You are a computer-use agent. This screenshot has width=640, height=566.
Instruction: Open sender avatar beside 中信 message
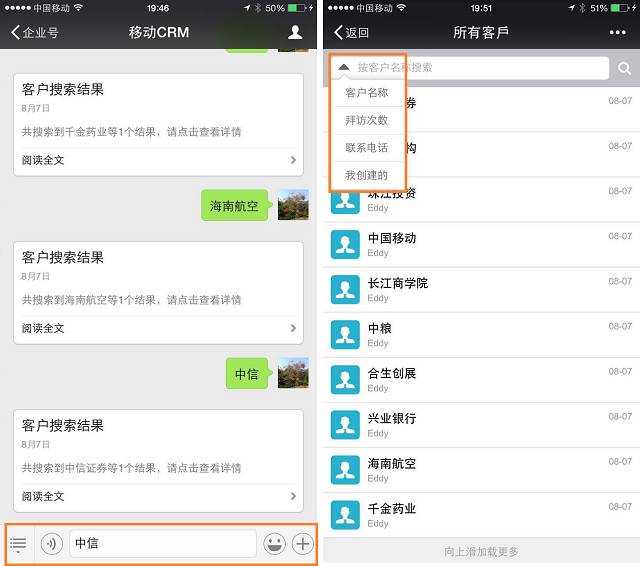pos(293,373)
